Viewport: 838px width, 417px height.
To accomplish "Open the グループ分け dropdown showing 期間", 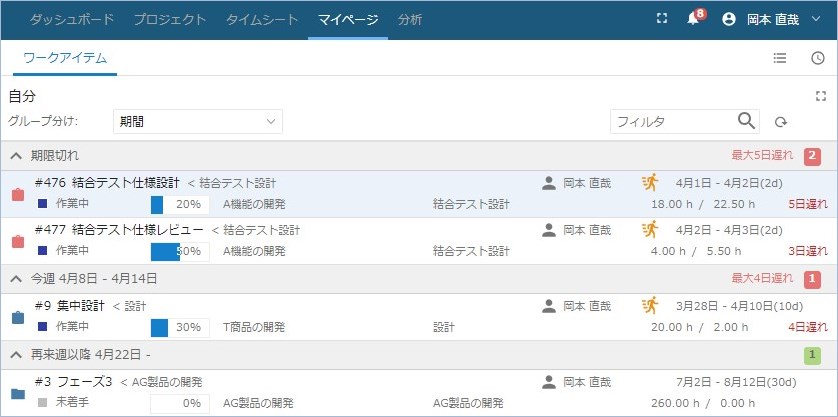I will point(197,121).
